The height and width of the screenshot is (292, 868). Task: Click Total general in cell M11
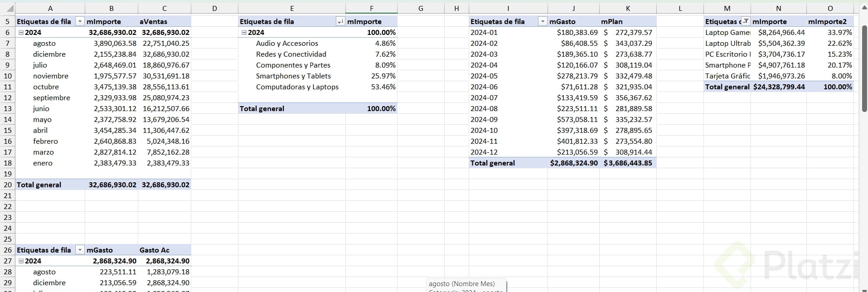click(x=727, y=87)
